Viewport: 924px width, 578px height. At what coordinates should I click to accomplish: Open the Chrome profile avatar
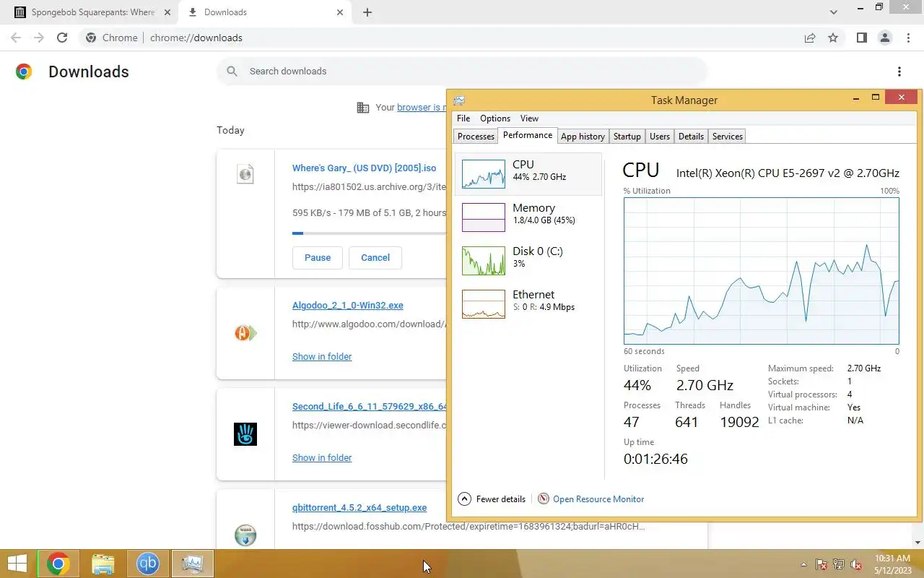[884, 38]
